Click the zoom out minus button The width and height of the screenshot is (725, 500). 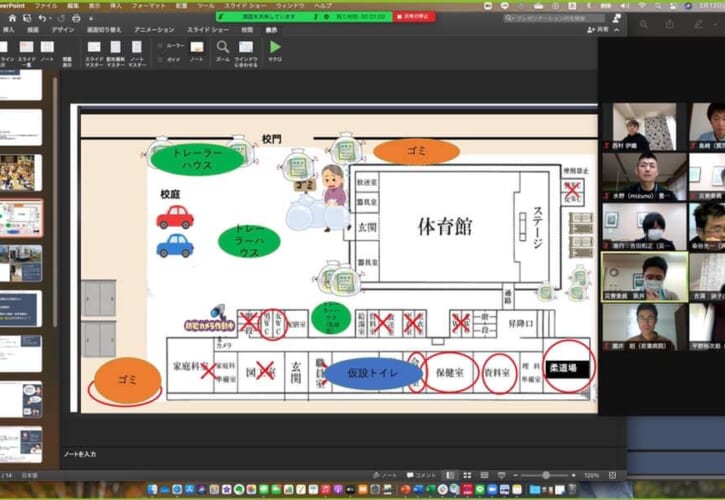pos(516,475)
